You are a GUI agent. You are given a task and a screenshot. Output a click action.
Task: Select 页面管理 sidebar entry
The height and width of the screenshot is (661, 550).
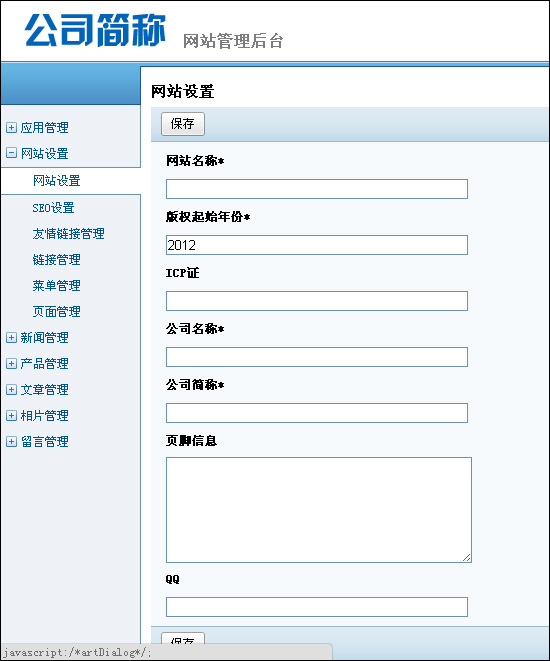click(56, 312)
